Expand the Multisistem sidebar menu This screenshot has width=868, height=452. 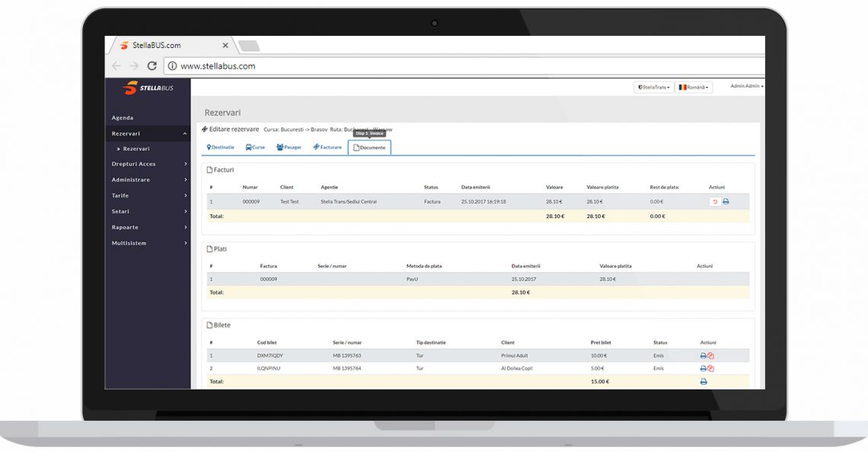click(147, 243)
